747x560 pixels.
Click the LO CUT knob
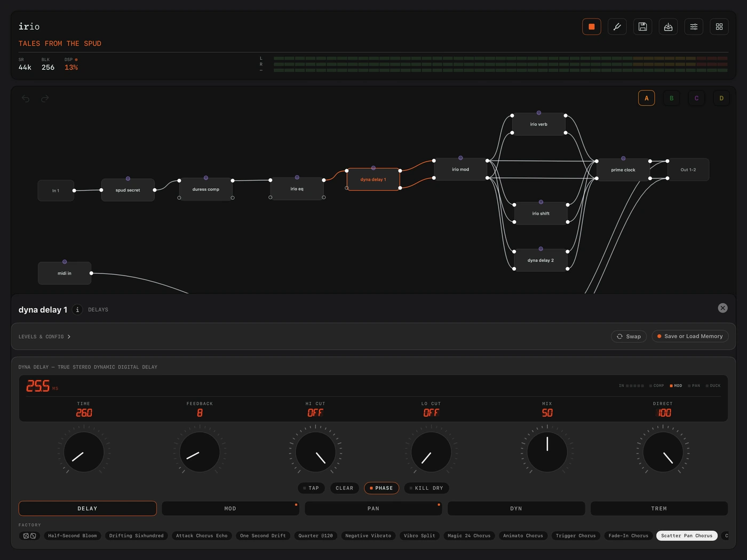point(431,452)
